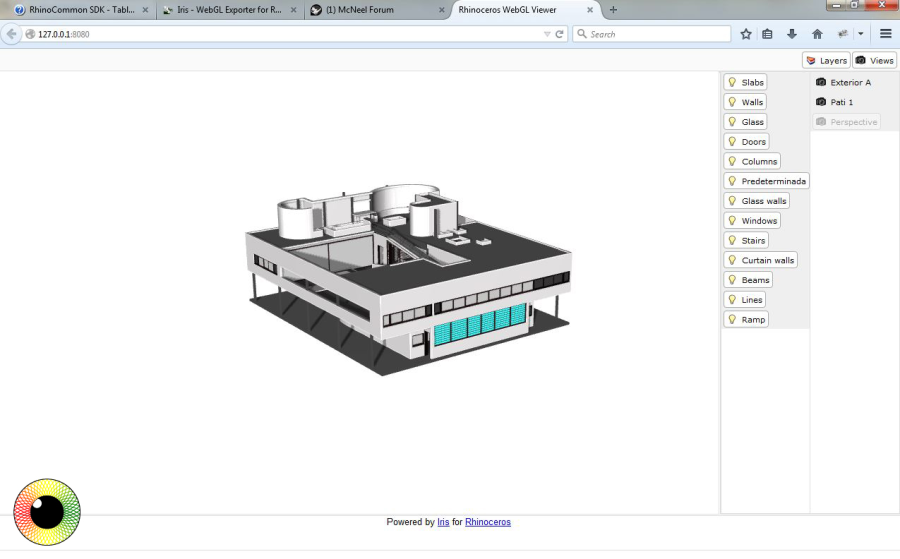Switch to the Pati 1 view
The image size is (900, 559).
[x=834, y=102]
